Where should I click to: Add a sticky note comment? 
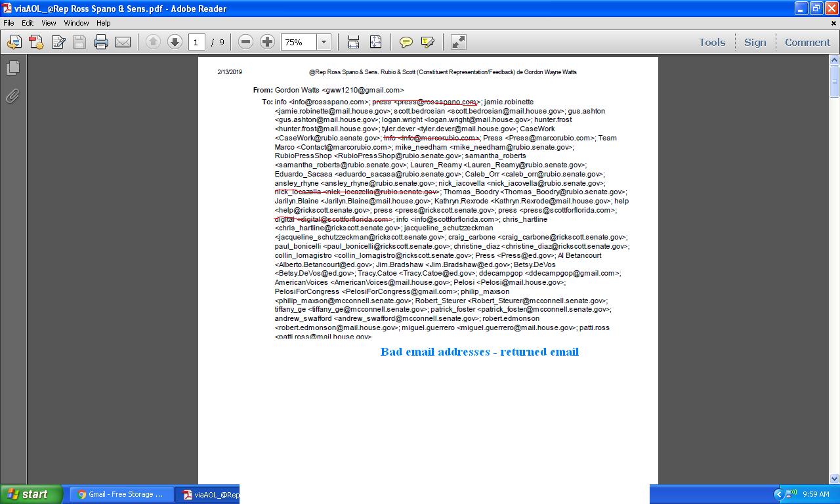point(406,42)
